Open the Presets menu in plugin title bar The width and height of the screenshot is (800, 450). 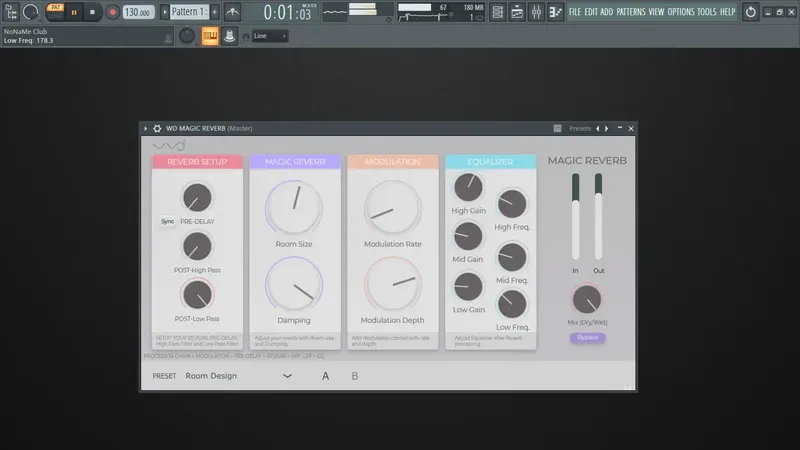click(580, 129)
